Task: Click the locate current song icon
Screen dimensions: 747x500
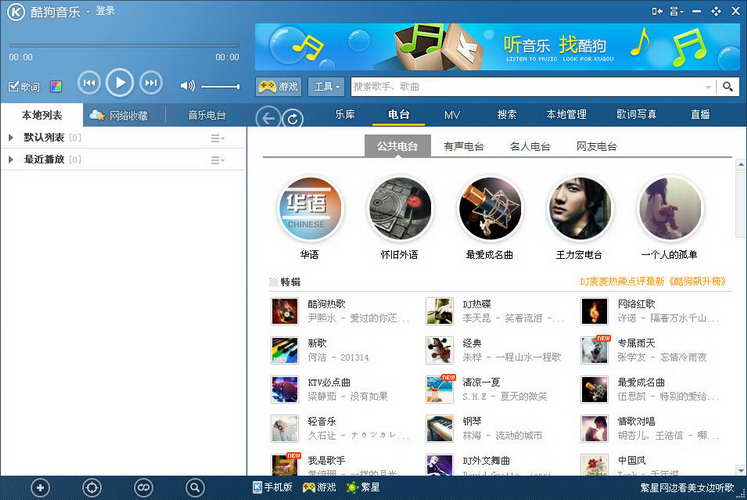Action: 91,488
